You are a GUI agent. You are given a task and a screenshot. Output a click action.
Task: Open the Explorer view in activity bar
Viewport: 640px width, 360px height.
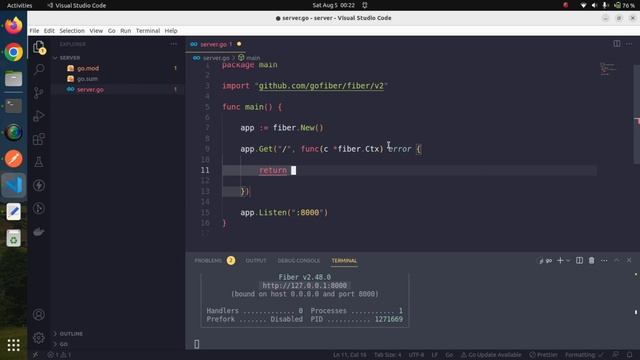tap(39, 47)
